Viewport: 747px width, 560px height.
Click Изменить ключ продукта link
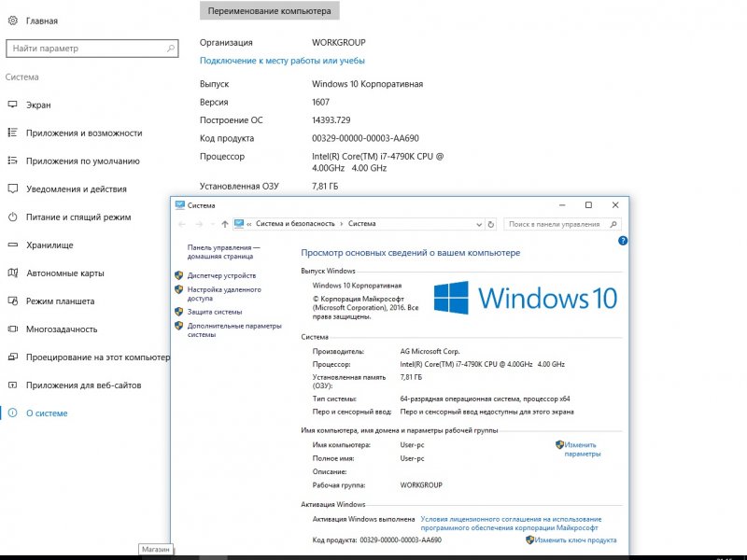pyautogui.click(x=575, y=540)
